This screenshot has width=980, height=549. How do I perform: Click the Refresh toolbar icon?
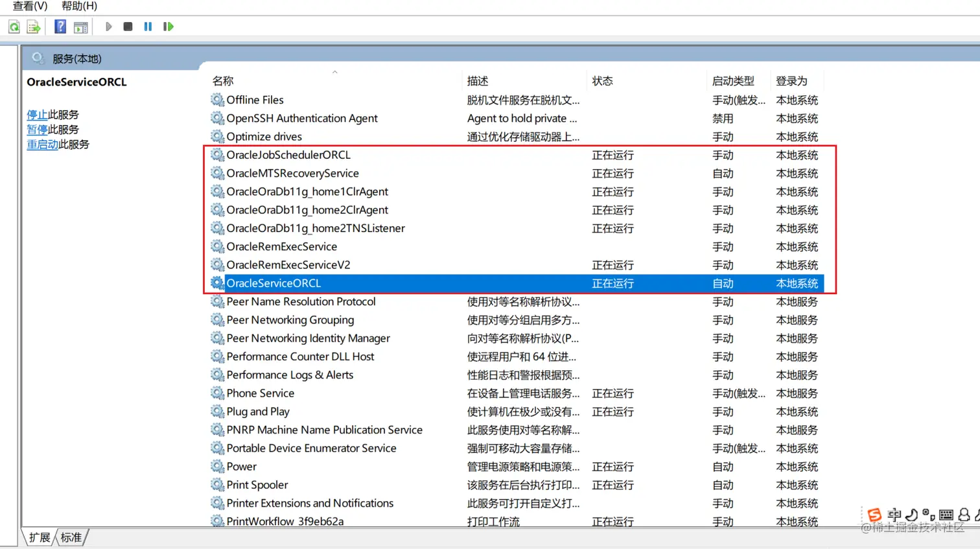click(14, 27)
